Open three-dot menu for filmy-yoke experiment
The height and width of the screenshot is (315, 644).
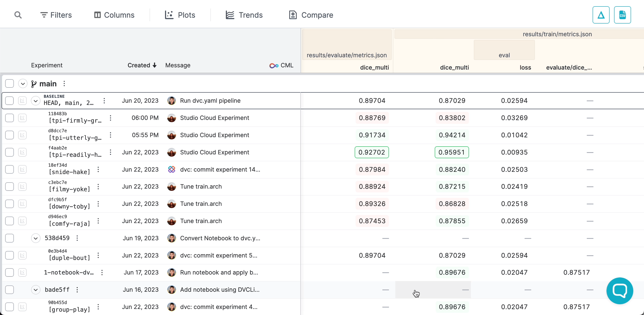coord(98,187)
